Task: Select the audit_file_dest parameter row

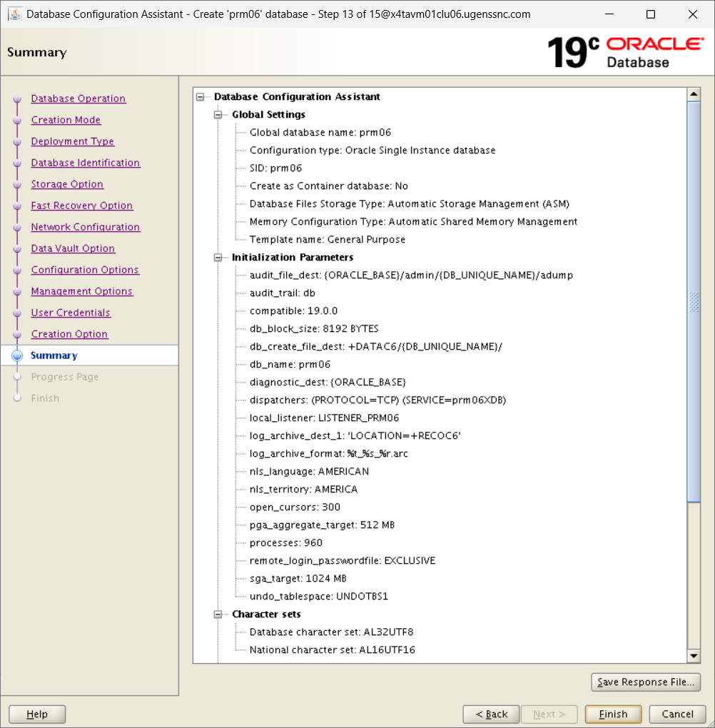Action: (x=411, y=275)
